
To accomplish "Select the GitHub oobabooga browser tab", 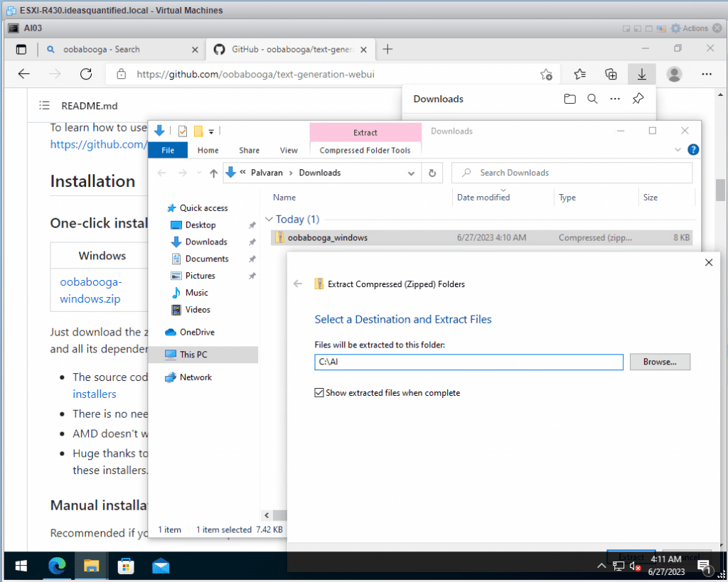I will [292, 49].
